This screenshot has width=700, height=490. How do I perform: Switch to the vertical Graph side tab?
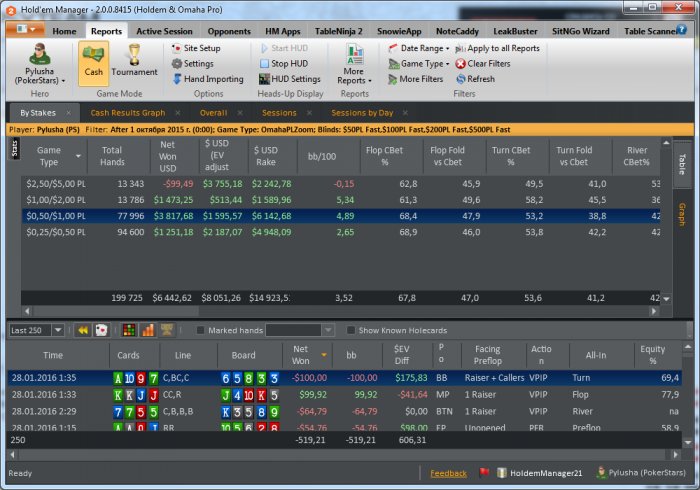(x=682, y=214)
